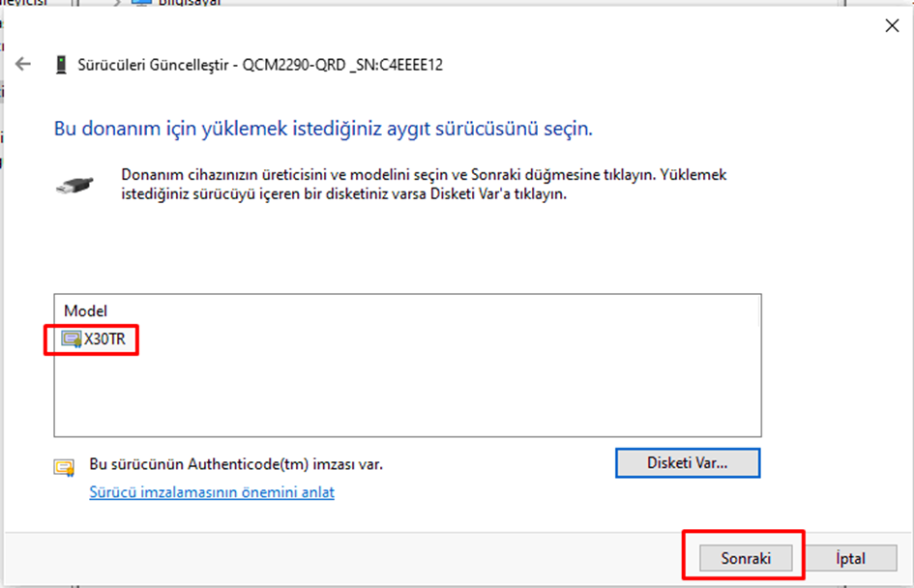Click the Authenticode certificate icon
Viewport: 914px width, 588px height.
tap(64, 468)
